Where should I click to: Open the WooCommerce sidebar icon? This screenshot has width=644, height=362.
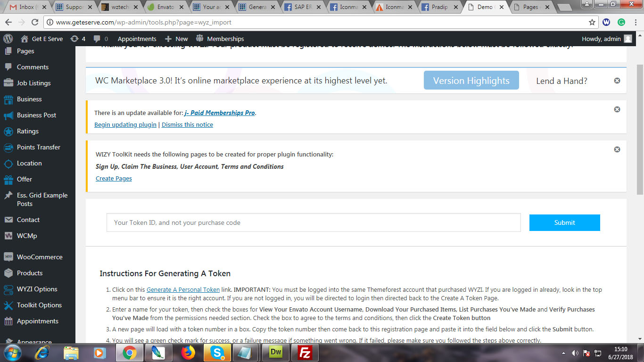[x=8, y=257]
